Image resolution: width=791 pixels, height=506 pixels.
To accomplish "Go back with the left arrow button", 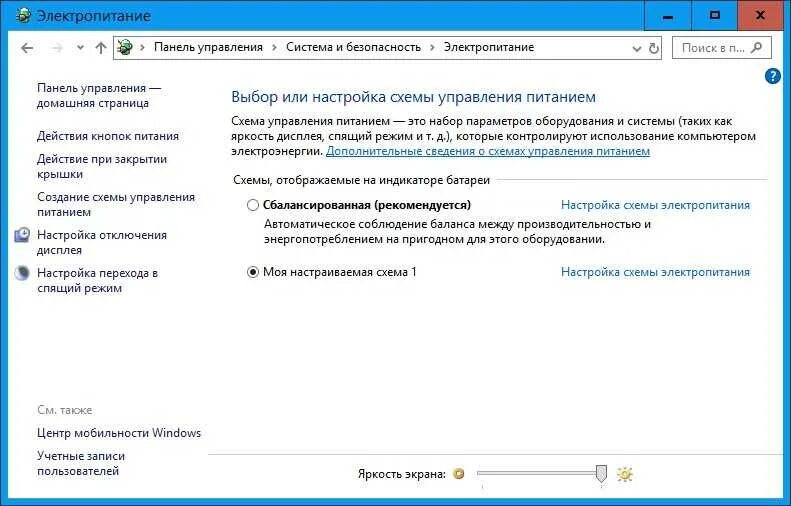I will [x=27, y=48].
